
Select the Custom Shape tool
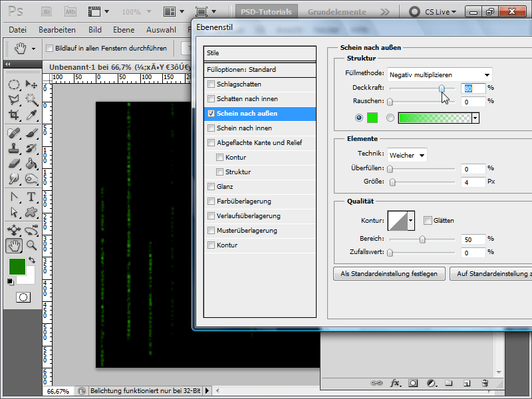pyautogui.click(x=31, y=212)
